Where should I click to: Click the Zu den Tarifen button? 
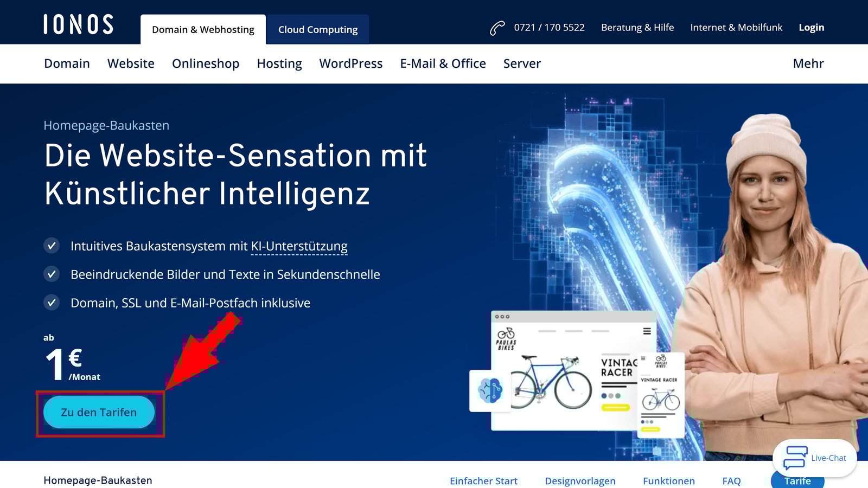(99, 412)
